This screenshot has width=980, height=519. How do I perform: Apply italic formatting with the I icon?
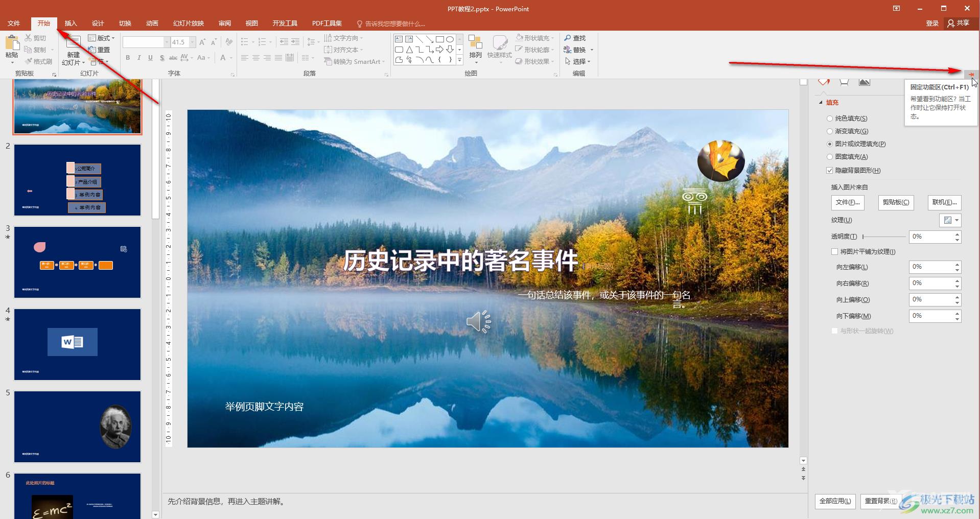tap(139, 58)
